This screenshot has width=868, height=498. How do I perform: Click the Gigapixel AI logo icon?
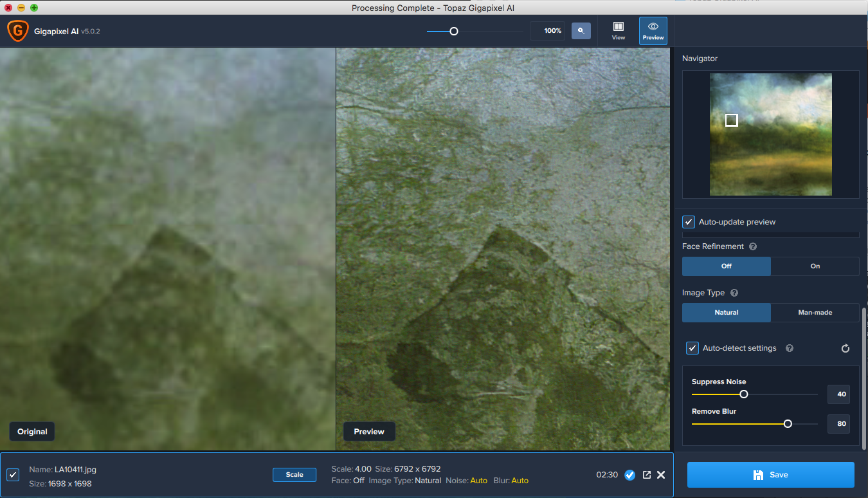[17, 30]
